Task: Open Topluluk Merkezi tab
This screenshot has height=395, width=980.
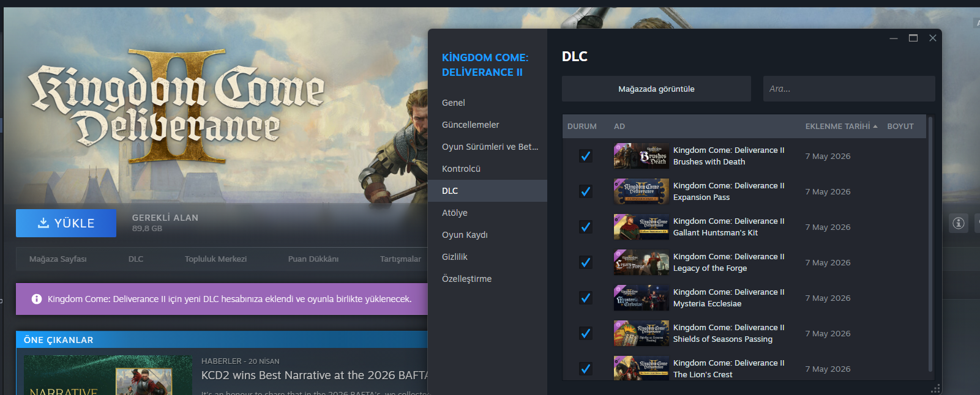Action: (x=215, y=259)
